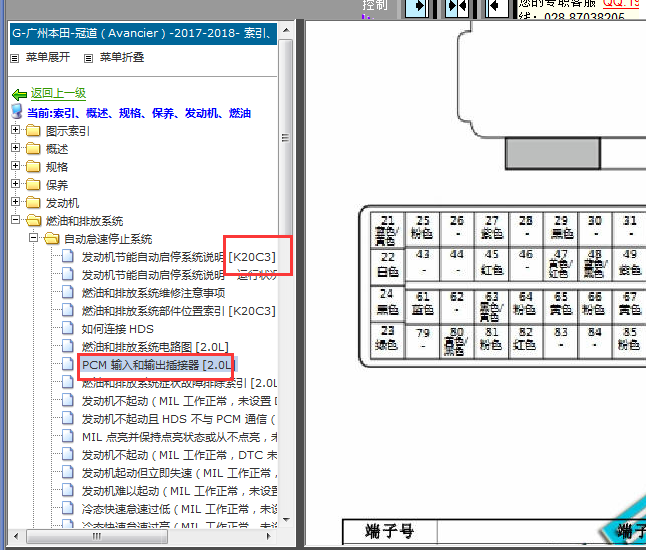
Task: Click the 返回上一级 link
Action: tap(58, 94)
